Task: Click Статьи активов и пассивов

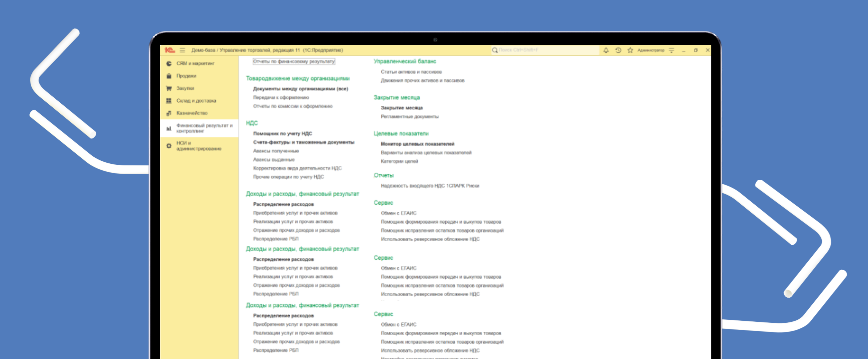Action: (x=411, y=72)
